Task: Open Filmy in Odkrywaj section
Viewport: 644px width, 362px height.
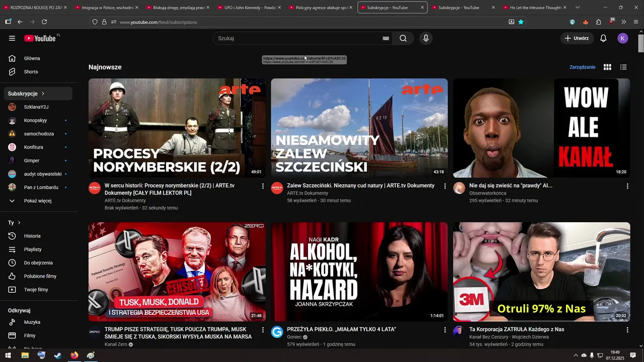Action: coord(38,335)
